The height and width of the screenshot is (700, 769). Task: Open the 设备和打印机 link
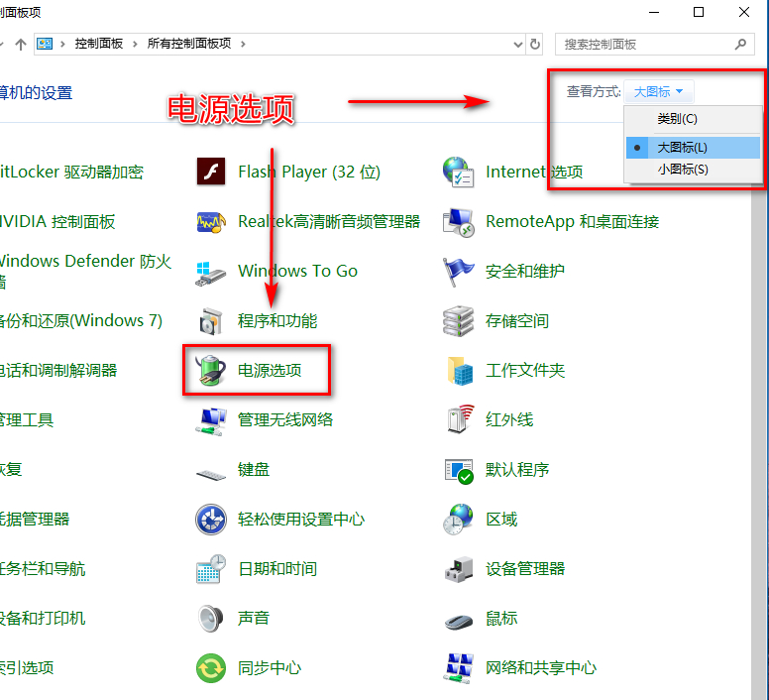click(x=43, y=619)
